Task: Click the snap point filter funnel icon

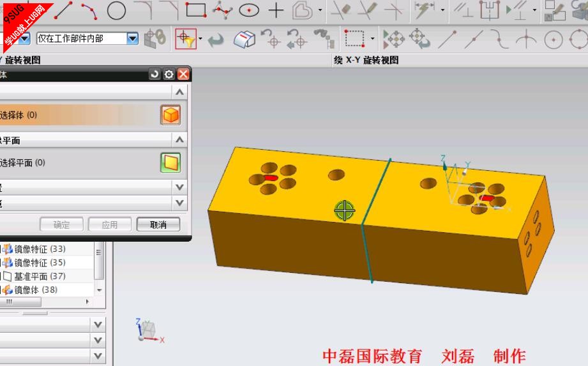Action: [x=186, y=39]
